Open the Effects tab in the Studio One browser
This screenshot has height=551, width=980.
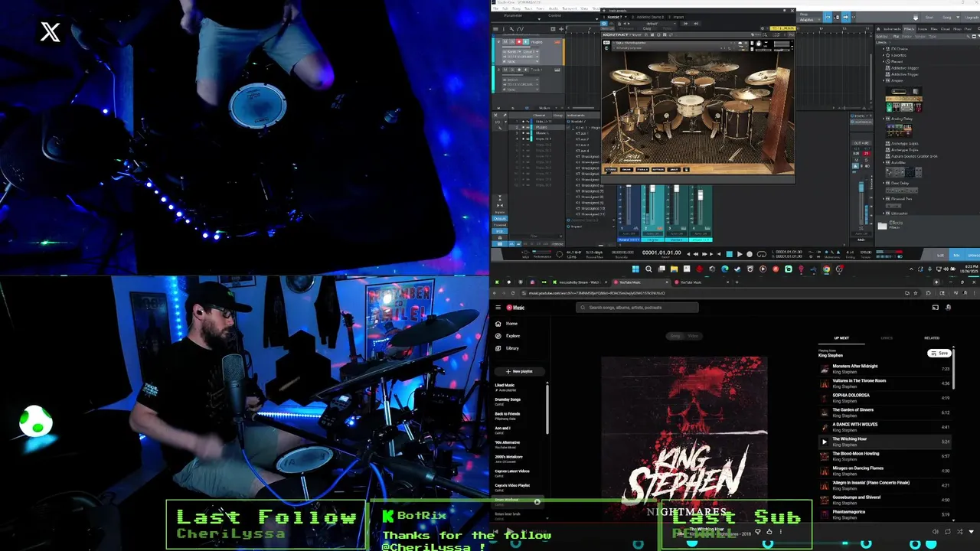tap(909, 29)
